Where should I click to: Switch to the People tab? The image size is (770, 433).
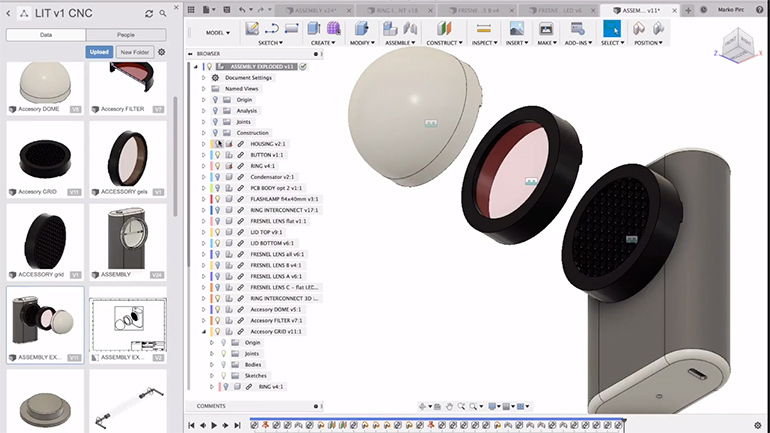pos(127,33)
